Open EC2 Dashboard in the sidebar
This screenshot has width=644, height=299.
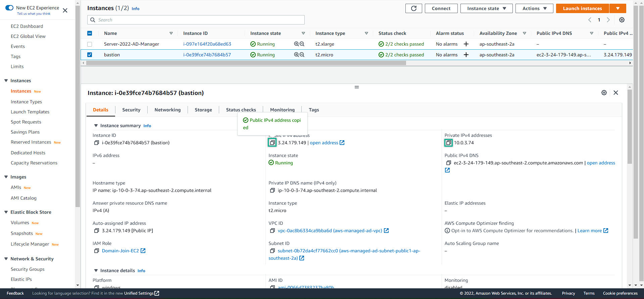(x=27, y=26)
